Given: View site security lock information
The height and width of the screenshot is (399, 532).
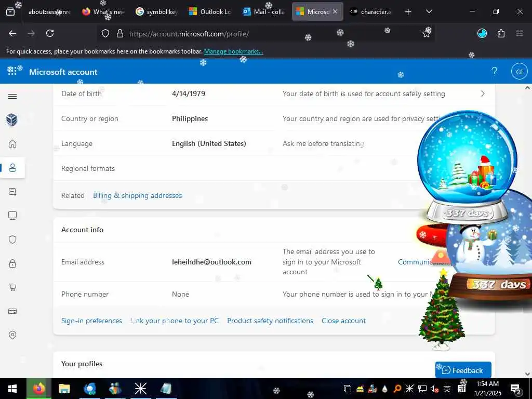Looking at the screenshot, I should 120,34.
